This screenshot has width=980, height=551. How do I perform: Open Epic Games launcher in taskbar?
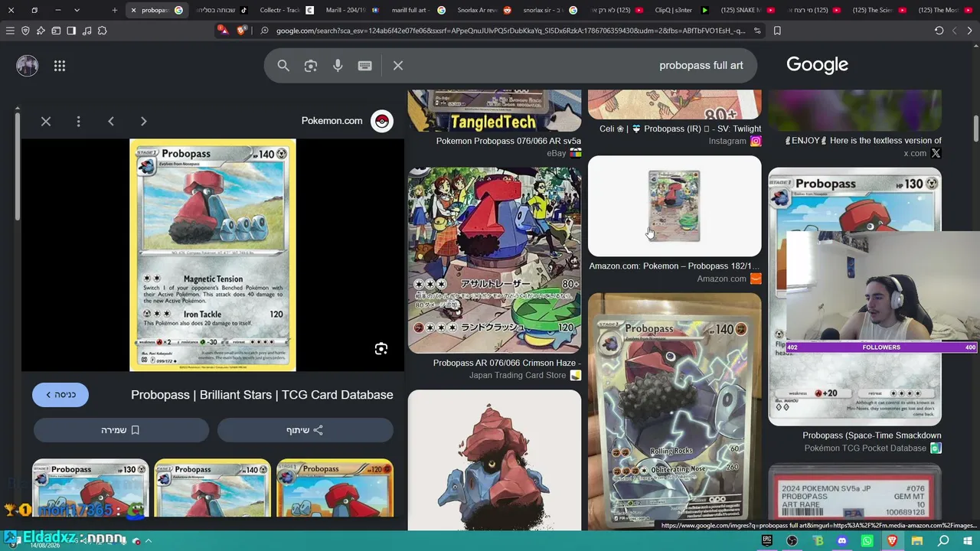(767, 541)
